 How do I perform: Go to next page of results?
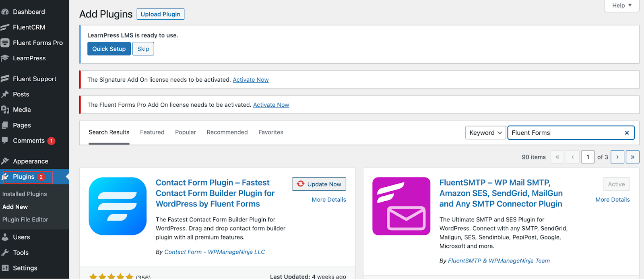pos(617,157)
